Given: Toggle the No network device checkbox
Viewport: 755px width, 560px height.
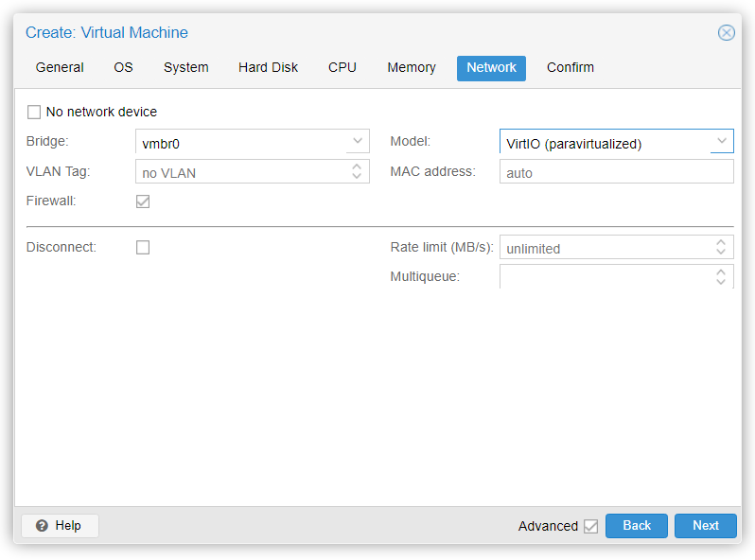Looking at the screenshot, I should (34, 113).
